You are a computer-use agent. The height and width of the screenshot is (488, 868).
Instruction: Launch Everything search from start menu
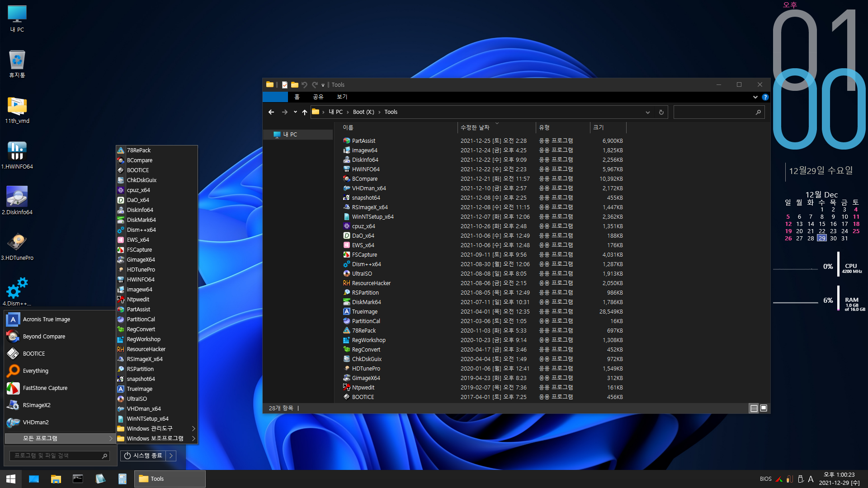click(59, 371)
